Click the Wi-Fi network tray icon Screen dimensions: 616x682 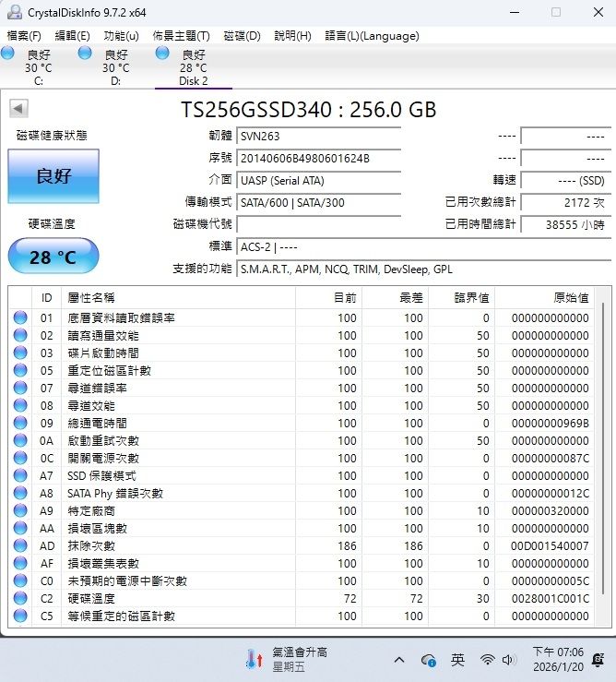[487, 660]
